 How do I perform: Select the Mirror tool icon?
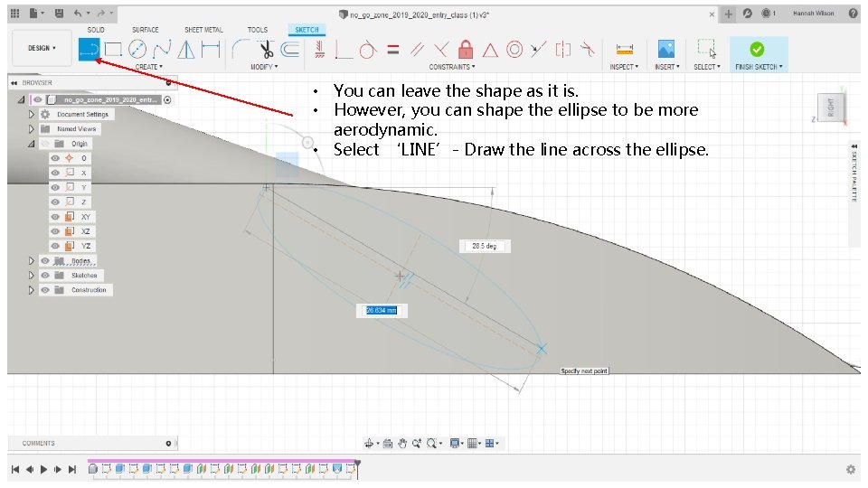(x=186, y=49)
